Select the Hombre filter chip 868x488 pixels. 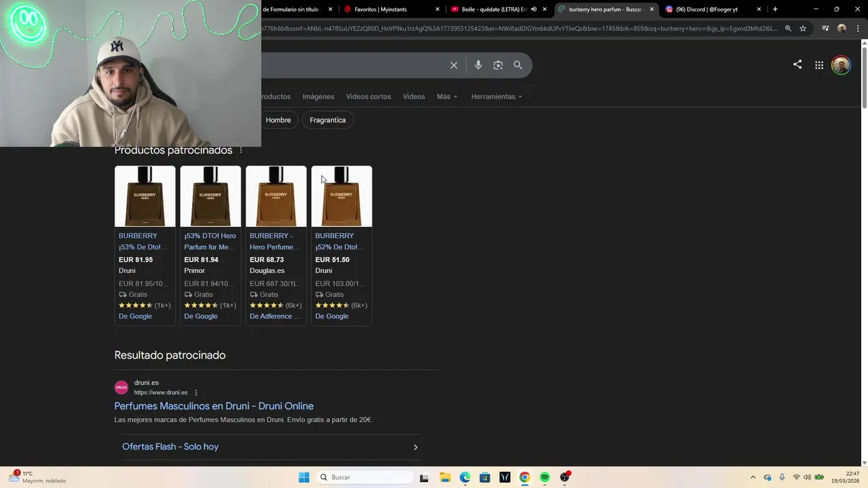pyautogui.click(x=278, y=120)
